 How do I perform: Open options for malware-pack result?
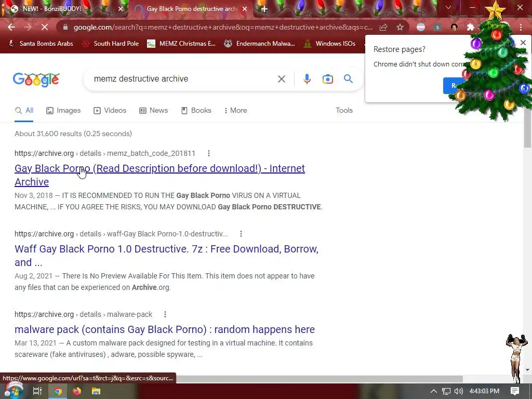click(x=165, y=314)
